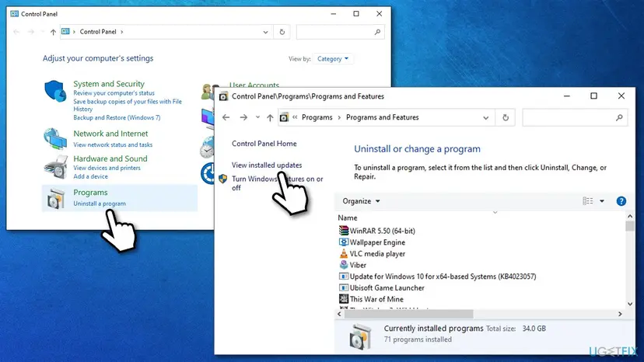Image resolution: width=644 pixels, height=362 pixels.
Task: Click the System and Security shield icon
Action: (55, 91)
